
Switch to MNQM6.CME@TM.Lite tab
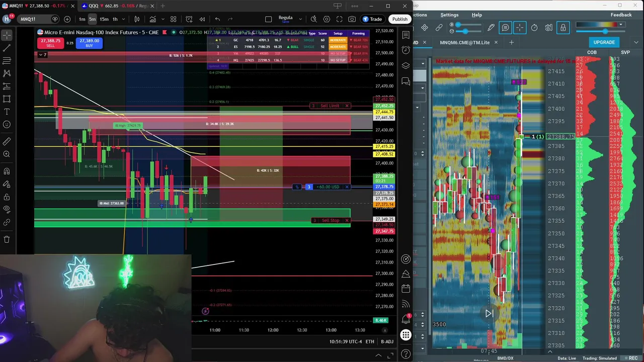click(464, 43)
